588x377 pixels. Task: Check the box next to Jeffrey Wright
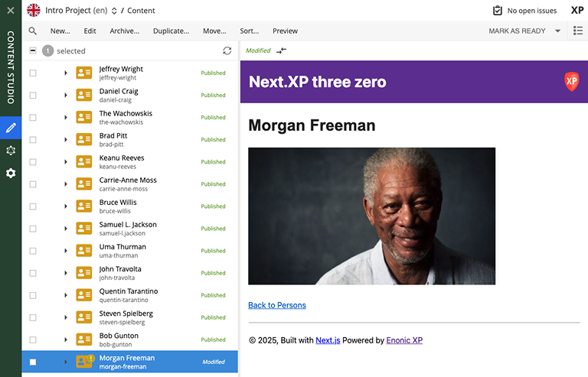click(x=33, y=73)
